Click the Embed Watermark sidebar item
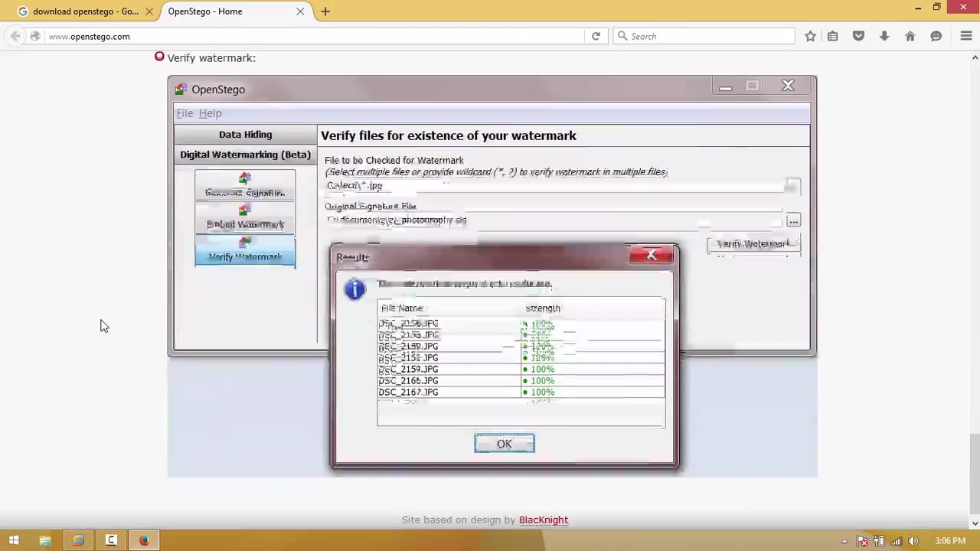The height and width of the screenshot is (551, 980). [245, 218]
